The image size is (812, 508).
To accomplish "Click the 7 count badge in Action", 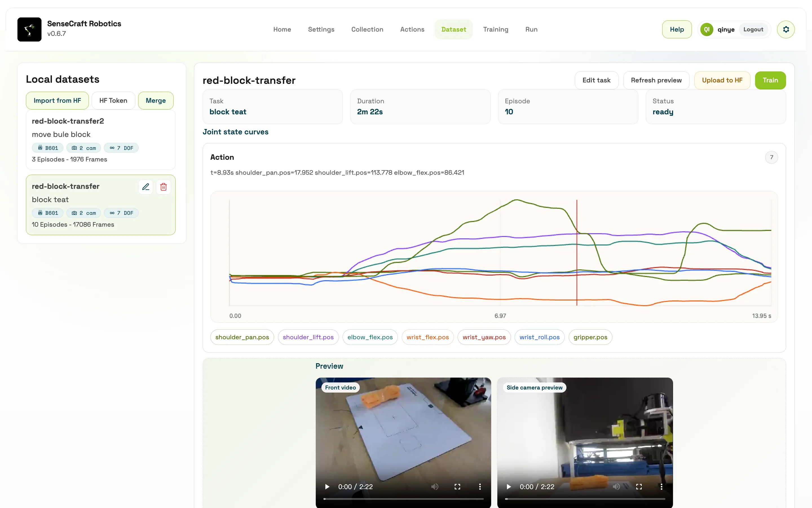I will (771, 157).
